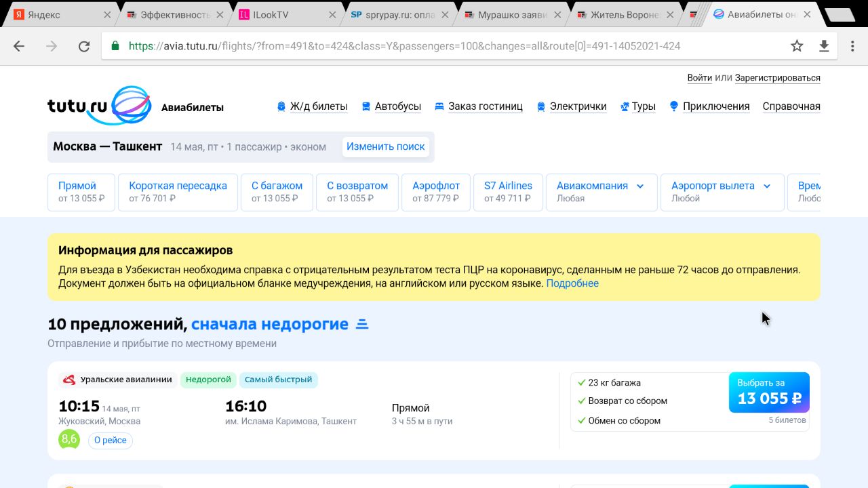Click the 10 предложений heading
Screen dimensions: 868x488
coord(117,325)
